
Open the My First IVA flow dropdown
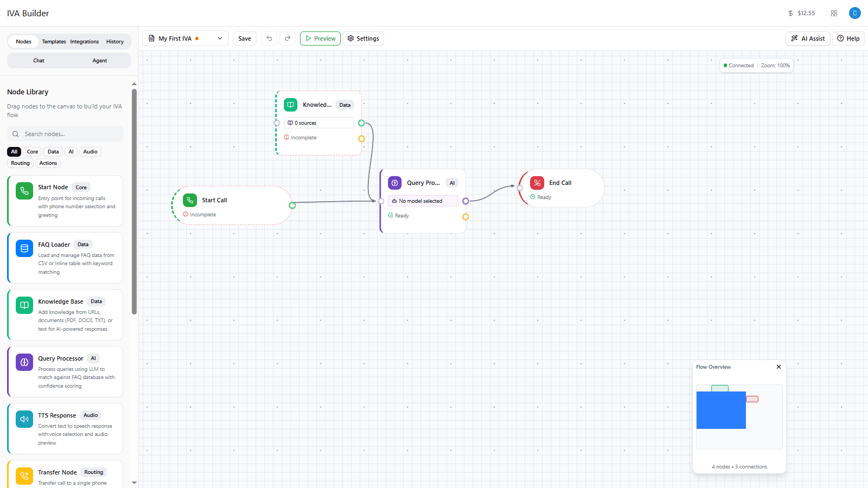[219, 38]
